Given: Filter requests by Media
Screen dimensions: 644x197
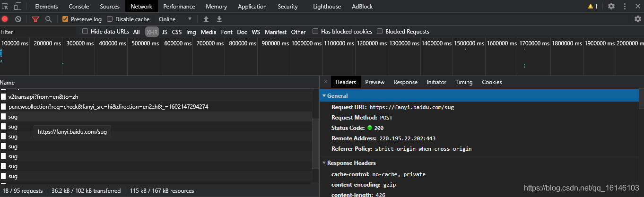Looking at the screenshot, I should (209, 32).
